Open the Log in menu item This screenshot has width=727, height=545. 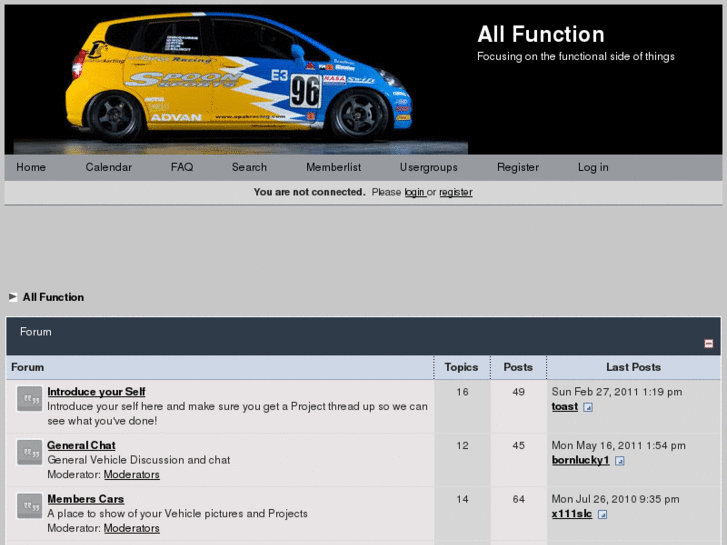pos(593,167)
